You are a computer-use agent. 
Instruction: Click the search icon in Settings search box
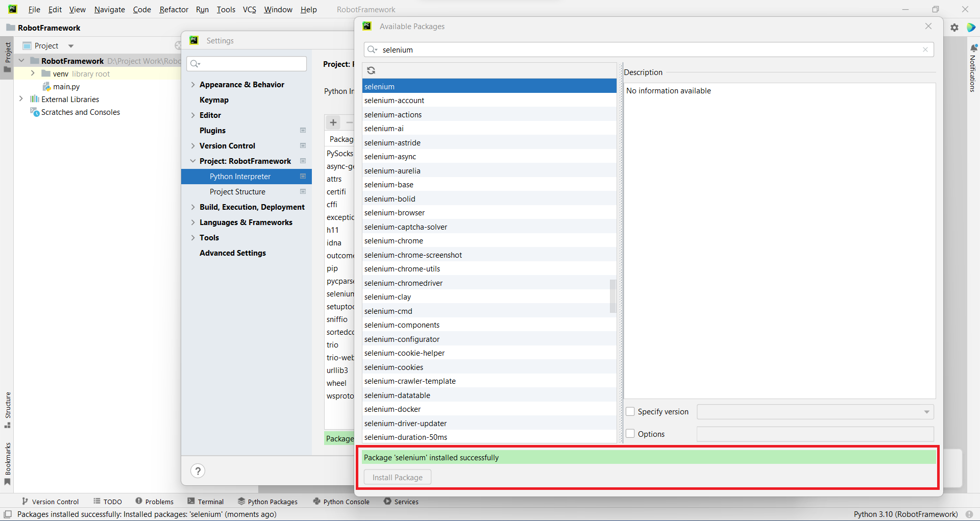(195, 64)
